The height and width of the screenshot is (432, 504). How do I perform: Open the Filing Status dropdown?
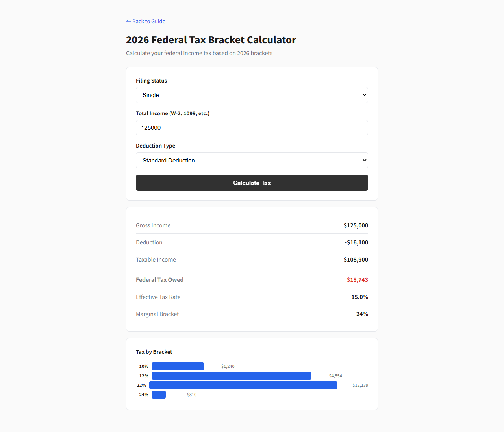[x=252, y=95]
